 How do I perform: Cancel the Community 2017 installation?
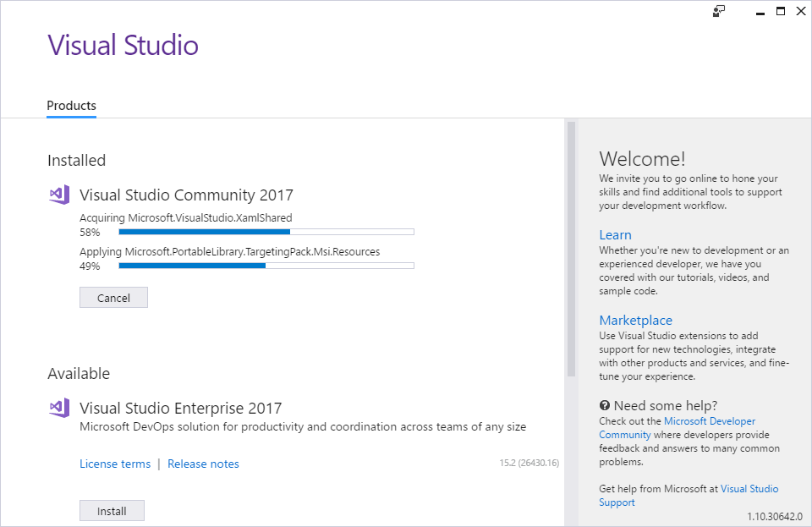pyautogui.click(x=113, y=298)
